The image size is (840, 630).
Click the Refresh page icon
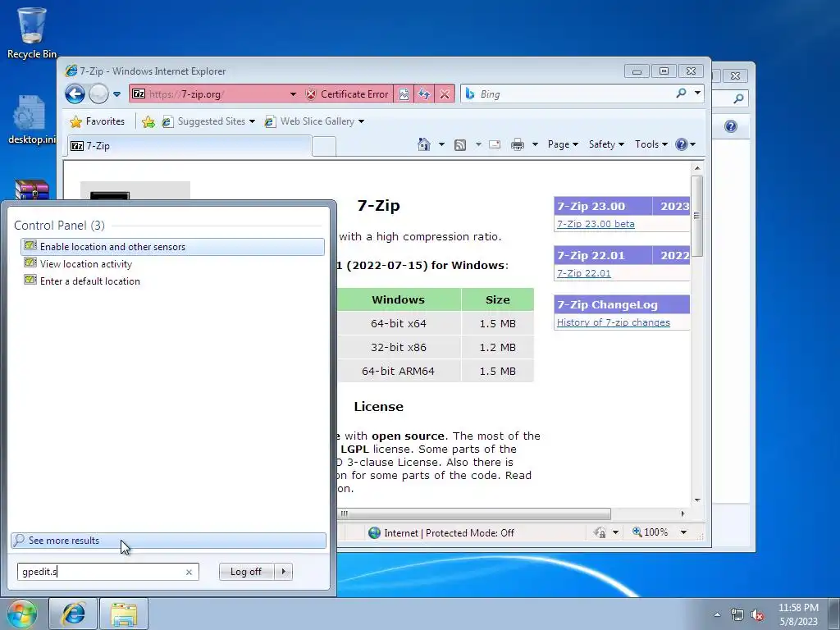tap(424, 94)
